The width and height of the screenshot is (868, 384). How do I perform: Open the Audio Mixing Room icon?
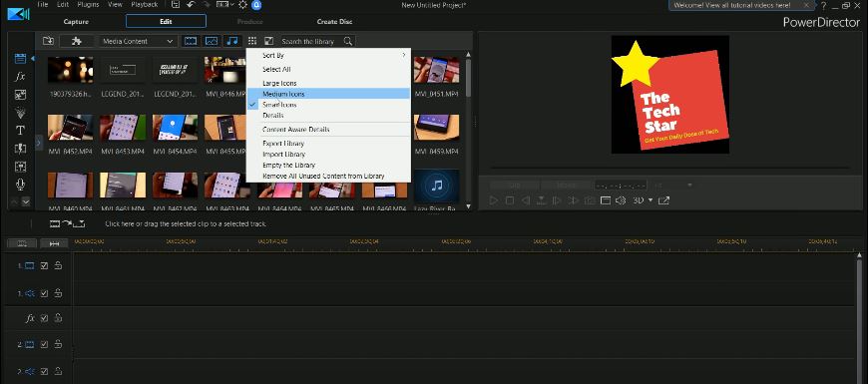20,167
